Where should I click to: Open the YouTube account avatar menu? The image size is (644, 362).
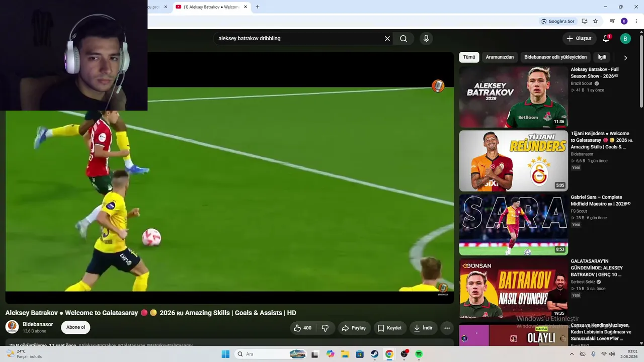(x=625, y=39)
